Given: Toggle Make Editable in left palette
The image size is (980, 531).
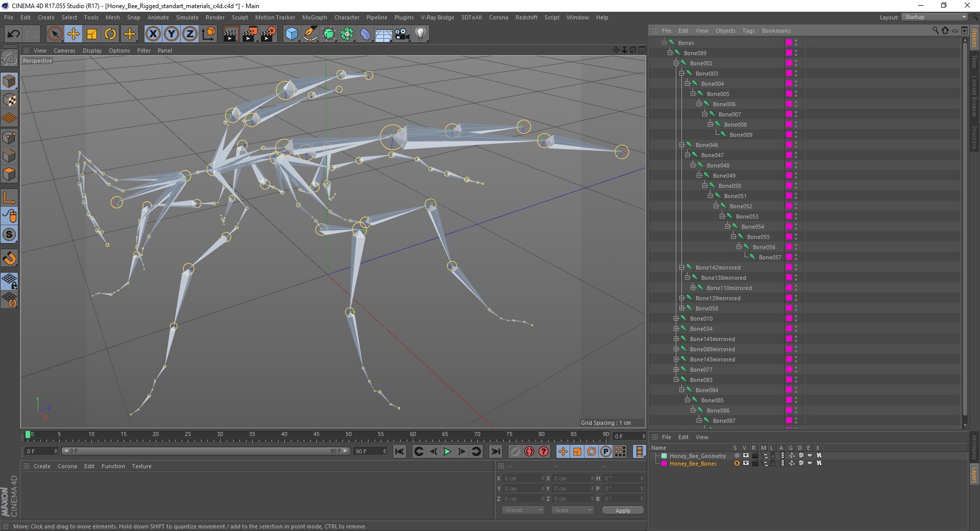Looking at the screenshot, I should click(9, 58).
